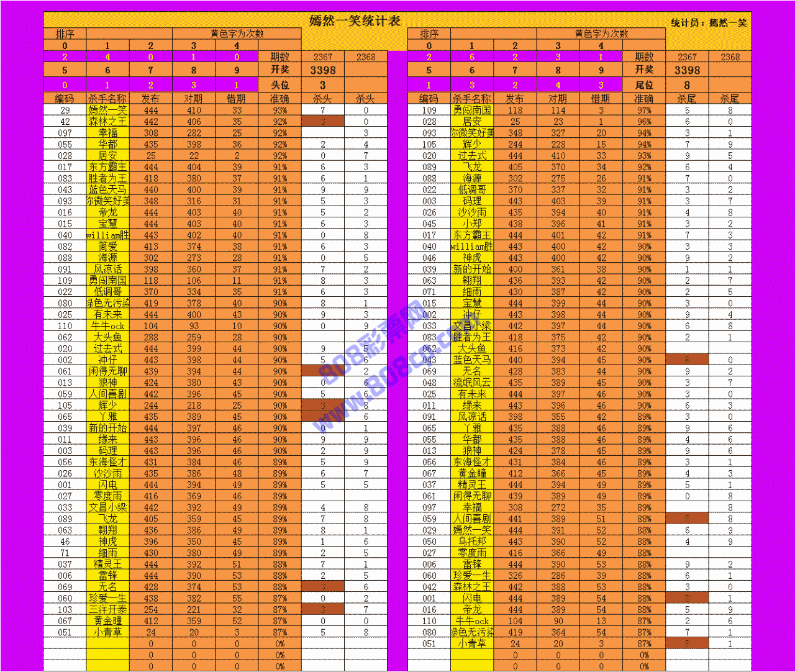Select the 96% accuracy cell
This screenshot has width=795, height=672.
pos(644,122)
